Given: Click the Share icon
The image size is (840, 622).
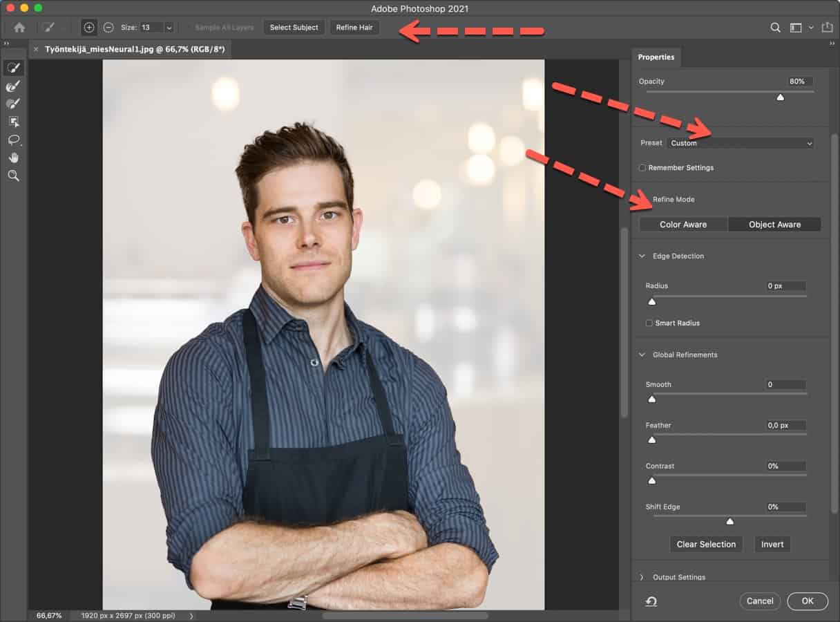Looking at the screenshot, I should (x=827, y=27).
